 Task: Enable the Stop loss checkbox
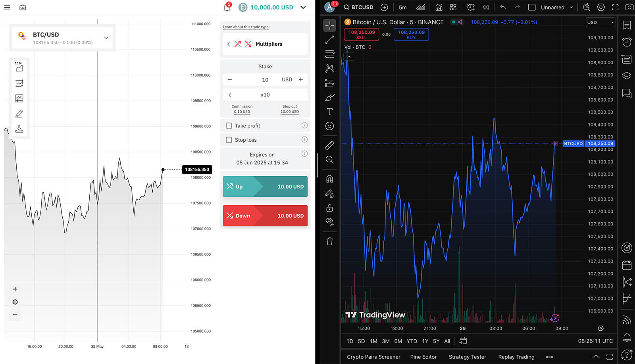[x=229, y=140]
